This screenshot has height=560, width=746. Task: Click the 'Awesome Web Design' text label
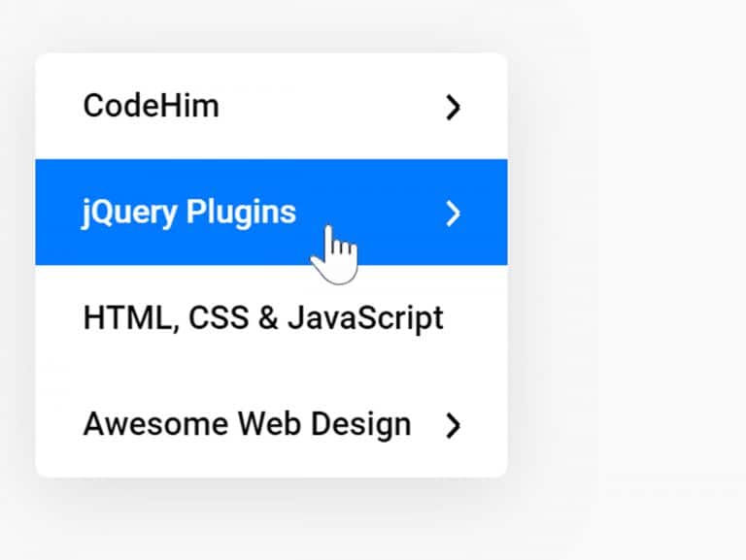click(247, 424)
